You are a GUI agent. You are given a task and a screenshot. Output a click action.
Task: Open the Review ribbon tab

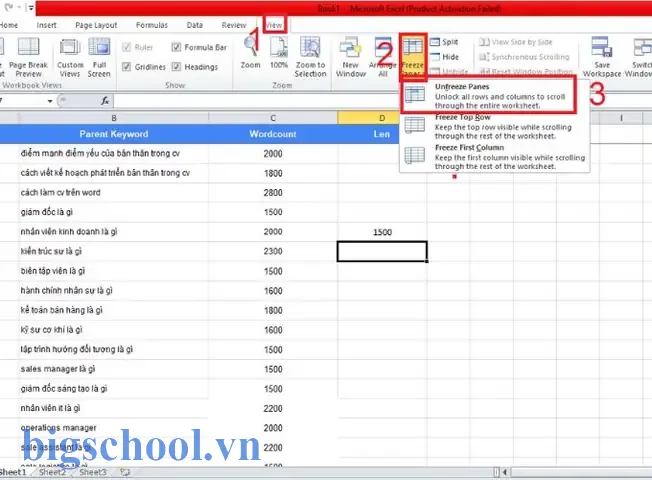234,25
